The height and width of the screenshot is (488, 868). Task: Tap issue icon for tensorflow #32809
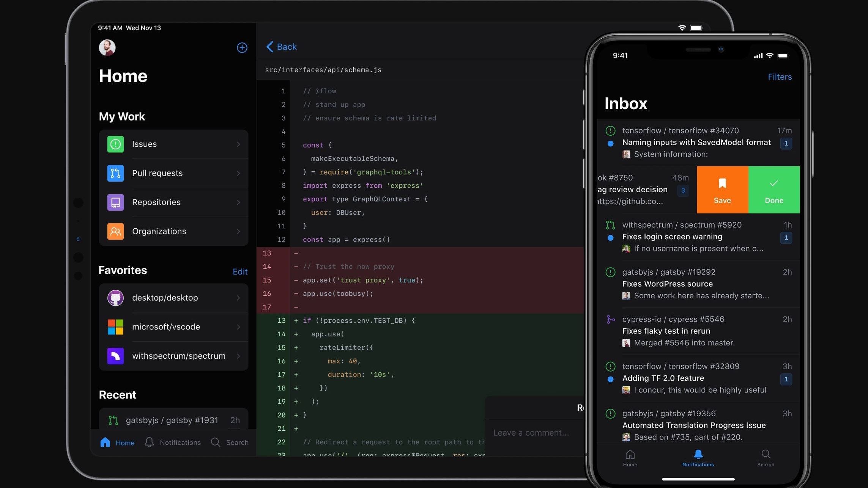pyautogui.click(x=610, y=367)
